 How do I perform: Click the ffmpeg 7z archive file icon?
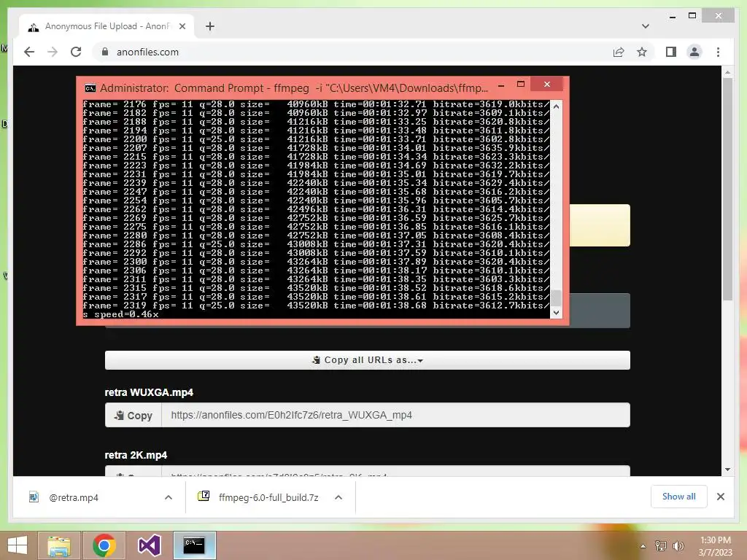pyautogui.click(x=204, y=496)
